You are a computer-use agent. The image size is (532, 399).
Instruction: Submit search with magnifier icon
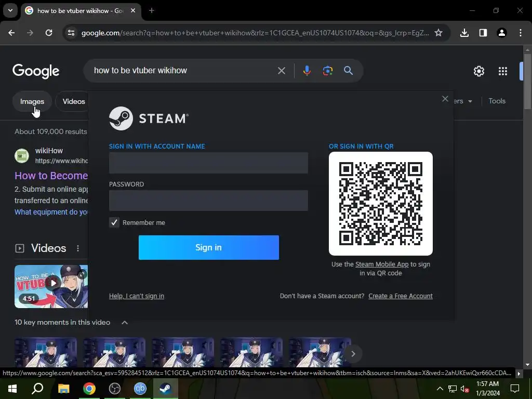point(348,71)
